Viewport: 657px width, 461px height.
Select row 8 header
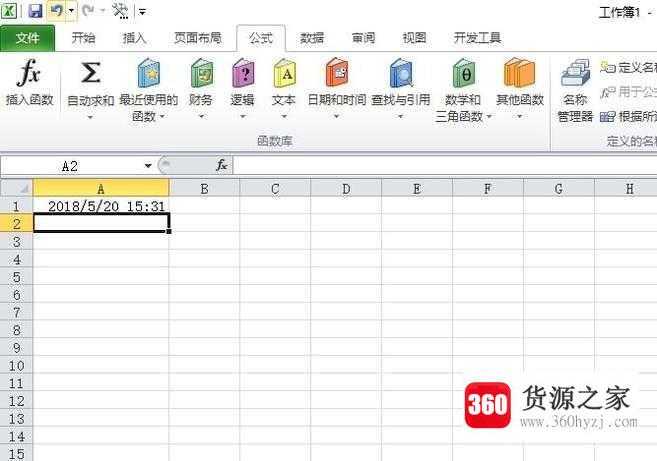click(x=16, y=330)
